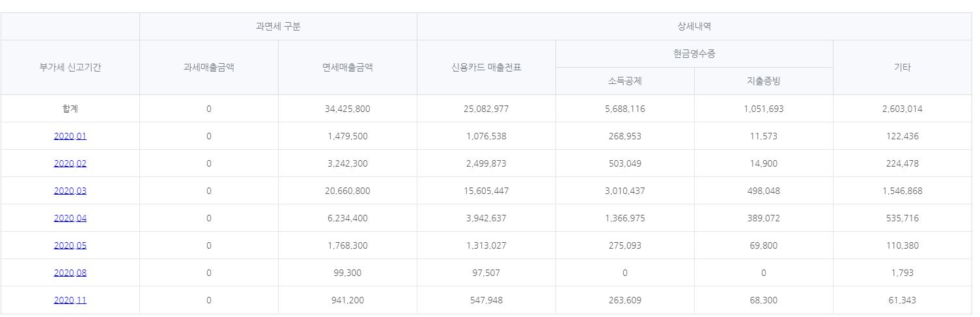The width and height of the screenshot is (980, 317).
Task: Select the cell showing 535,716
Action: point(903,218)
